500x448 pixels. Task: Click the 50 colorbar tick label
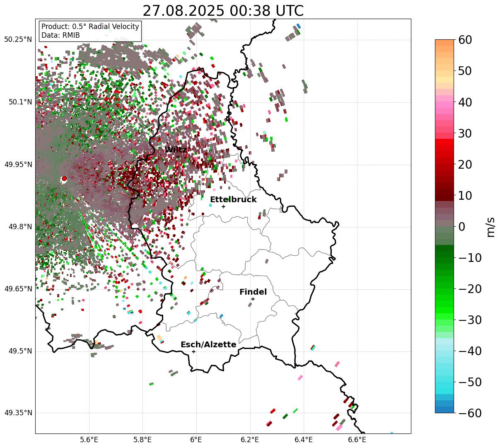pos(466,71)
